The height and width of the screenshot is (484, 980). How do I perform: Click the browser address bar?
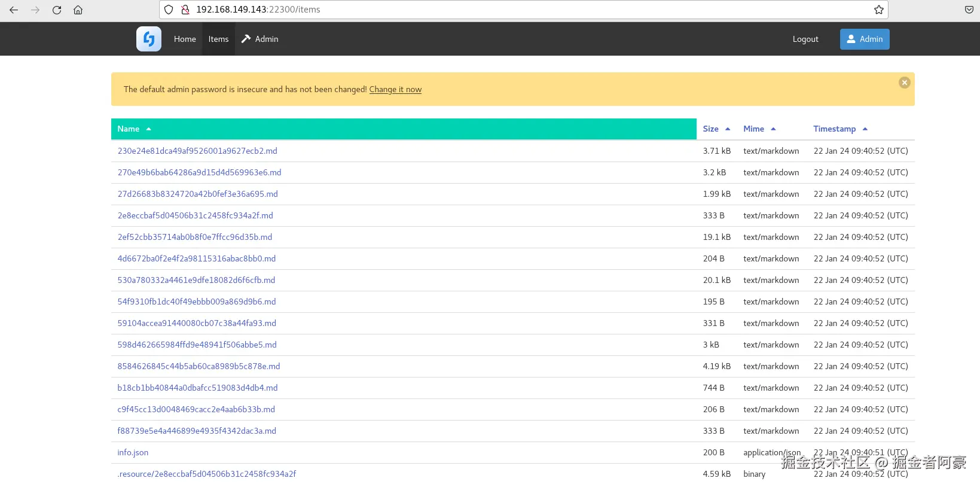[526, 10]
